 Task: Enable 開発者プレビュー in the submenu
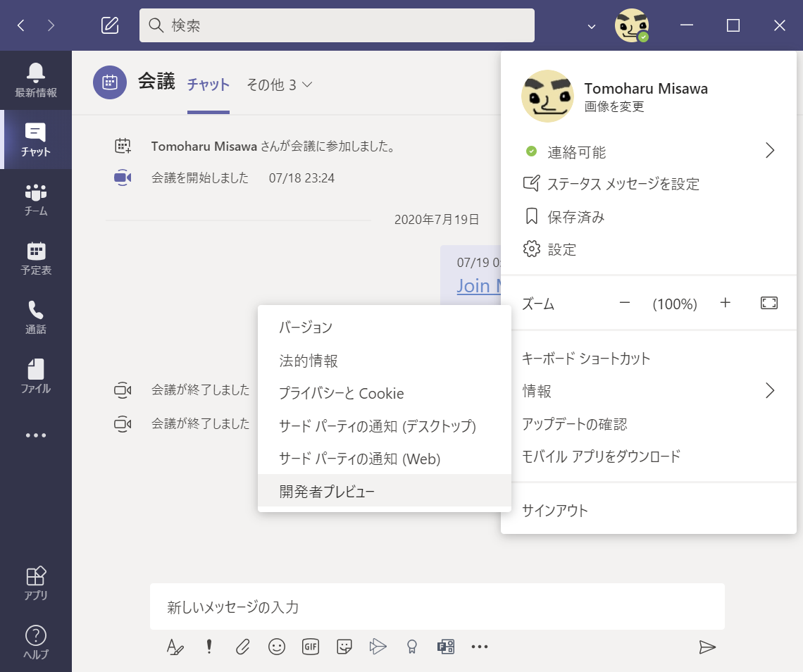(384, 491)
